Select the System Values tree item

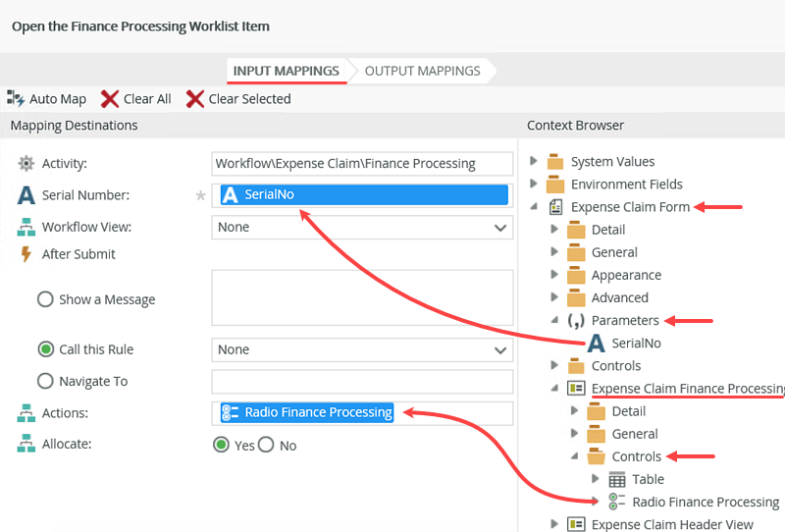(x=612, y=162)
